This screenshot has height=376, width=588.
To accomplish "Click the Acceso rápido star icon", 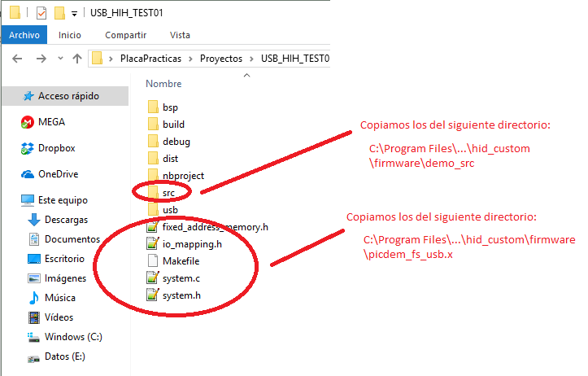I will [x=28, y=96].
